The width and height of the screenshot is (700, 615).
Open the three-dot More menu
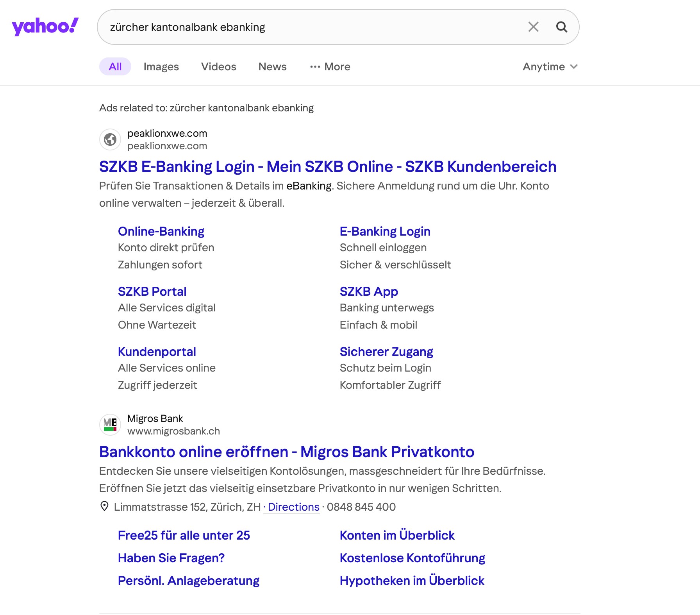[330, 67]
